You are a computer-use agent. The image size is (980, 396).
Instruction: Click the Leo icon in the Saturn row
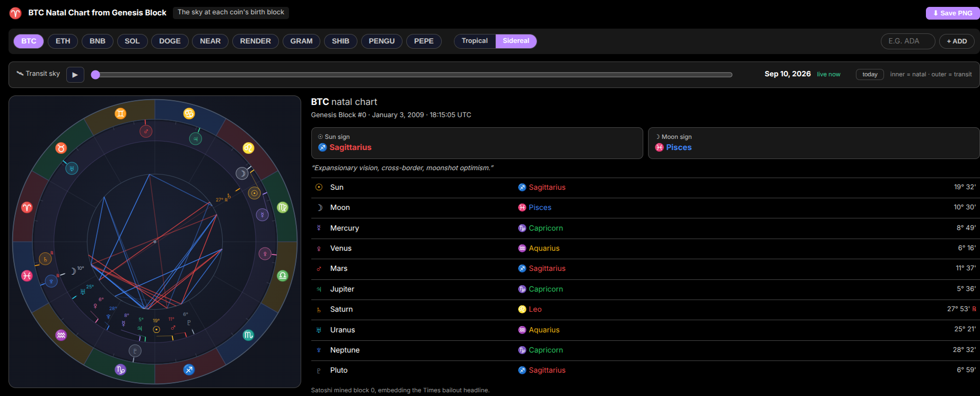522,310
